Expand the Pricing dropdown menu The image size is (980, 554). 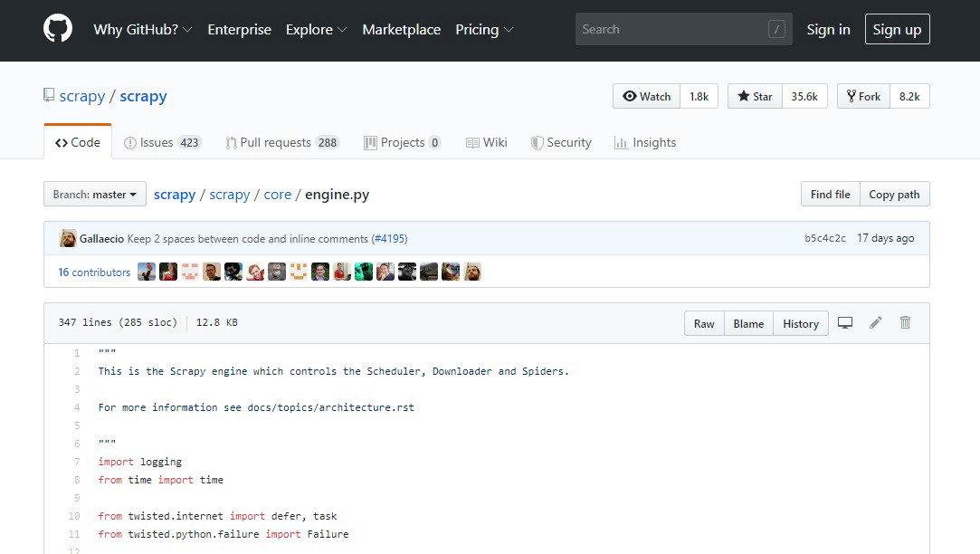484,29
